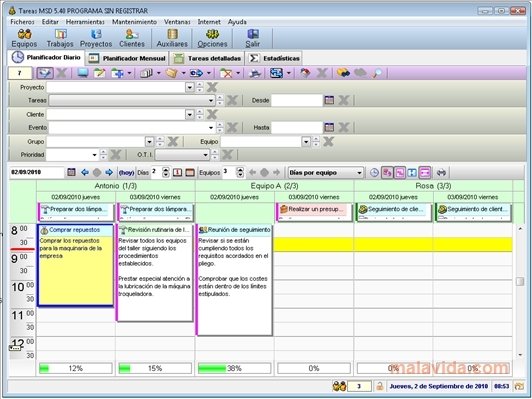
Task: Click the 38% progress bar
Action: (234, 368)
